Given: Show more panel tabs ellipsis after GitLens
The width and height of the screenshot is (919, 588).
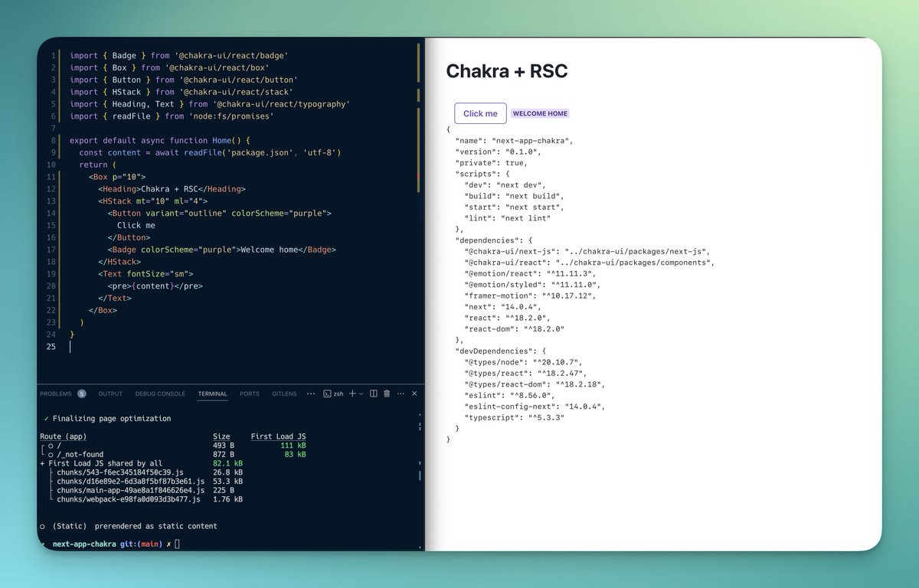Looking at the screenshot, I should [x=310, y=394].
